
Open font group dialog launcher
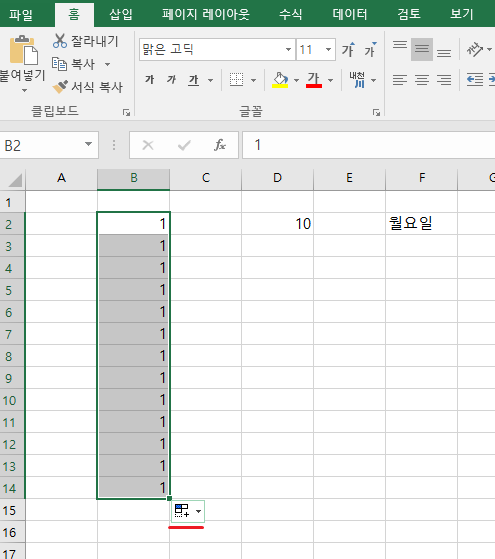[x=376, y=113]
